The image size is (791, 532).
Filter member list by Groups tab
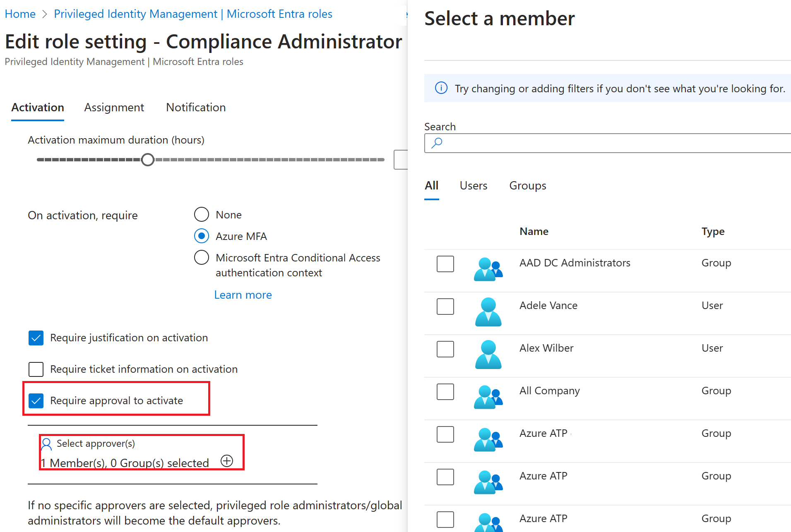pos(527,186)
